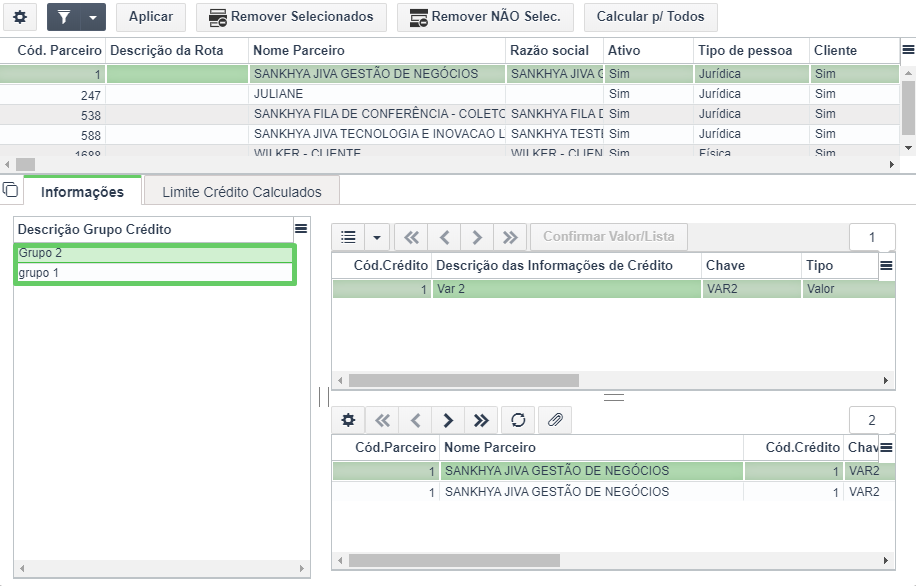The width and height of the screenshot is (916, 586).
Task: Expand the filter options dropdown arrow
Action: coord(93,17)
